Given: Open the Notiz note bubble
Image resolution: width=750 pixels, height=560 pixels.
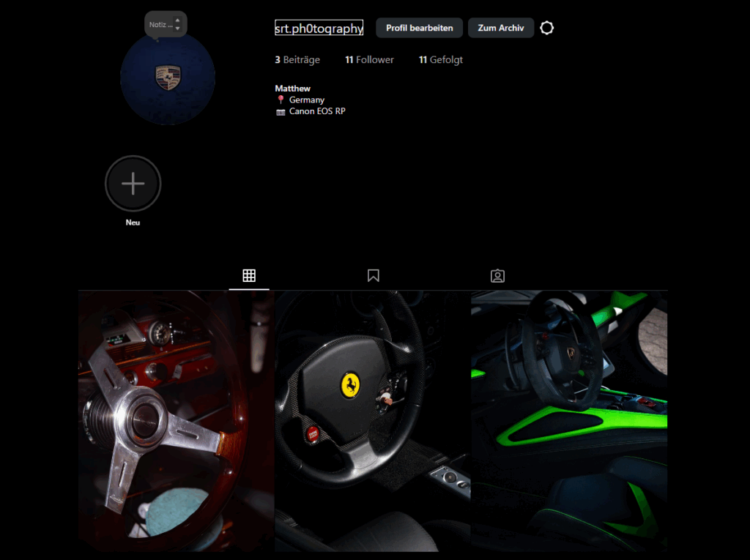Looking at the screenshot, I should [x=161, y=25].
